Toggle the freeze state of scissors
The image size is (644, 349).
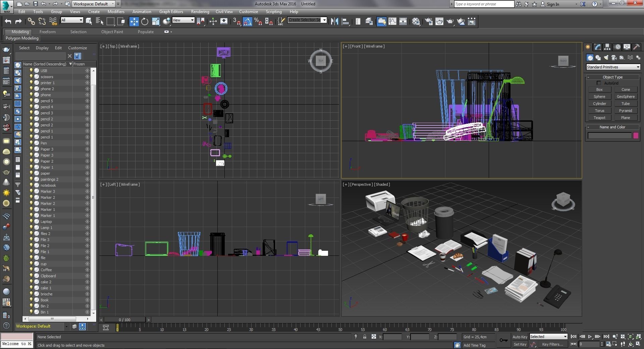87,76
